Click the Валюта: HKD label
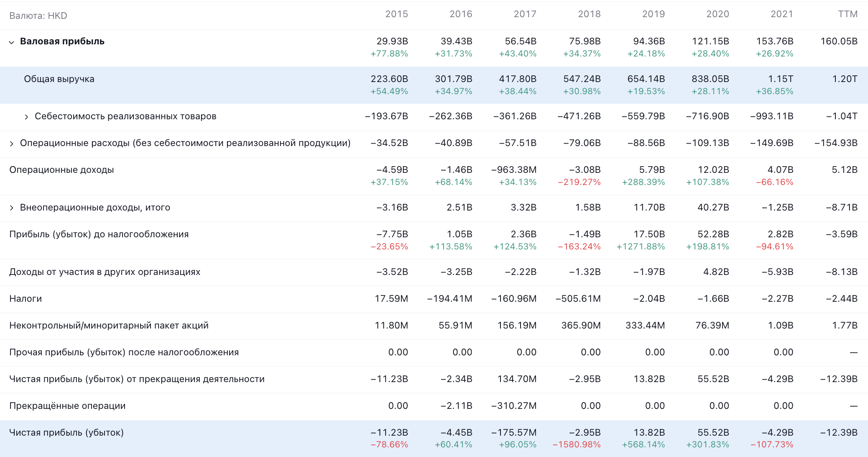The image size is (868, 457). 38,15
